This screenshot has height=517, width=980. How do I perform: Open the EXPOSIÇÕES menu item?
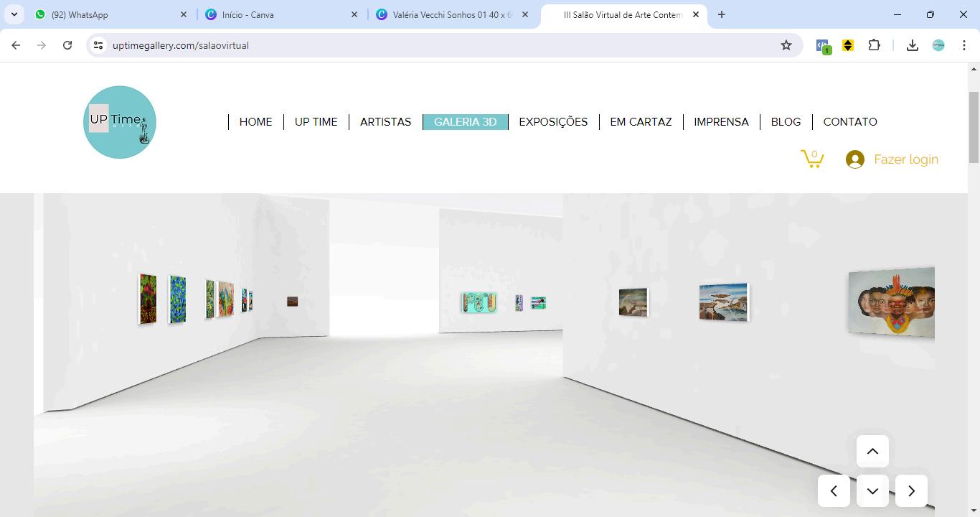click(553, 122)
